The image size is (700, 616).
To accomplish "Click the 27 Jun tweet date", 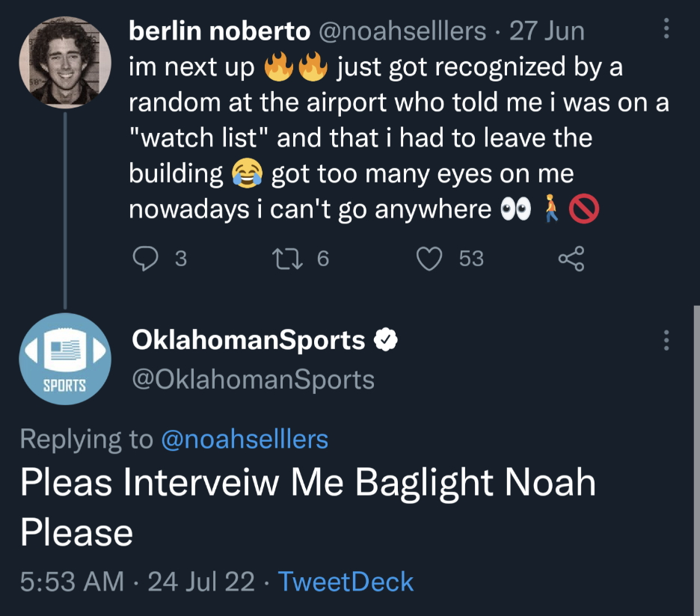I will pyautogui.click(x=547, y=31).
